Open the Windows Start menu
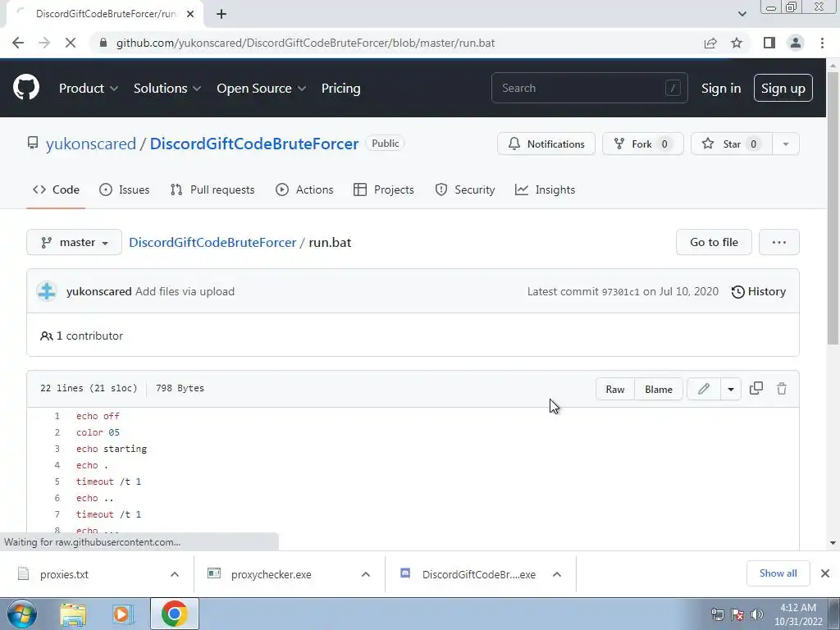This screenshot has width=840, height=630. [21, 614]
